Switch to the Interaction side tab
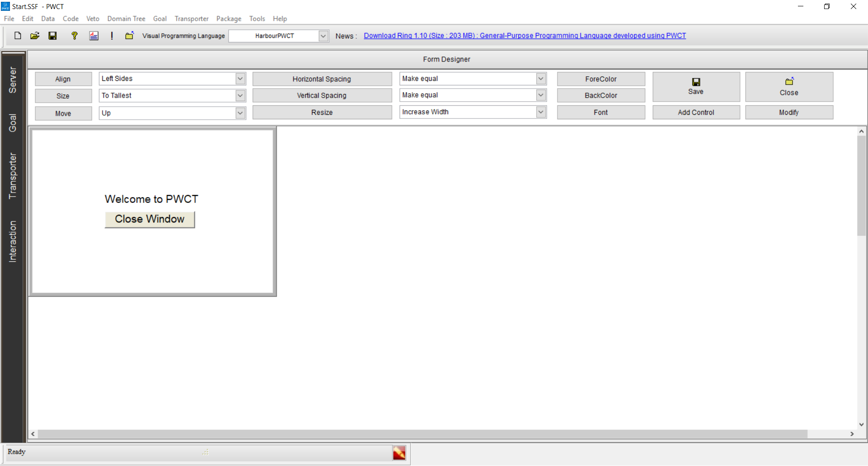 point(13,241)
